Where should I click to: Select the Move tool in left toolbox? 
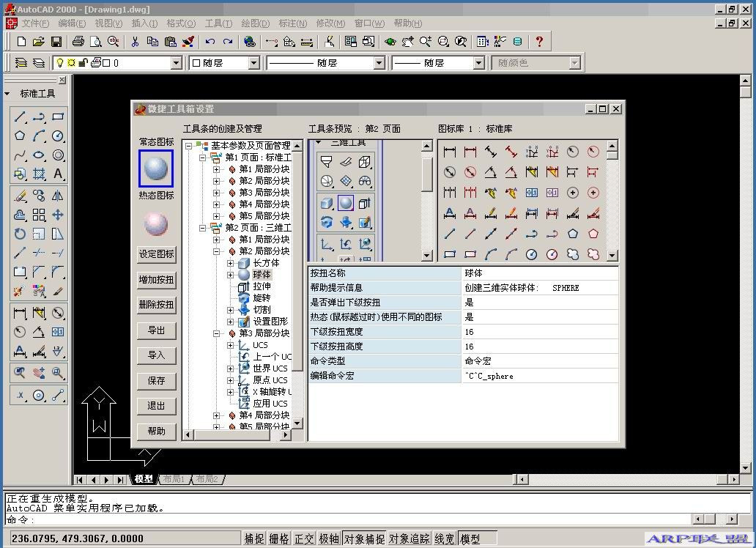coord(58,215)
